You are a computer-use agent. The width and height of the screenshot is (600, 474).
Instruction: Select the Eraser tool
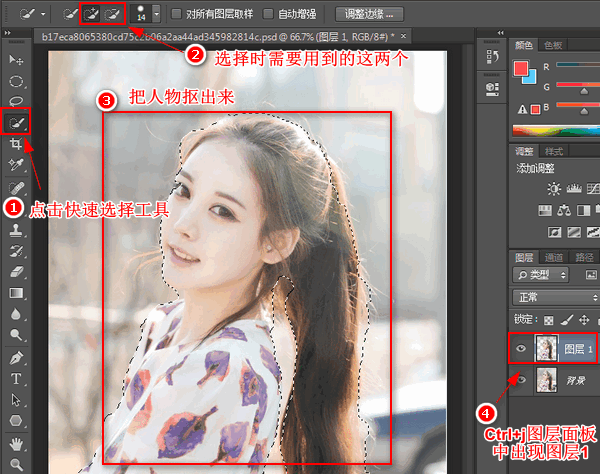(17, 271)
